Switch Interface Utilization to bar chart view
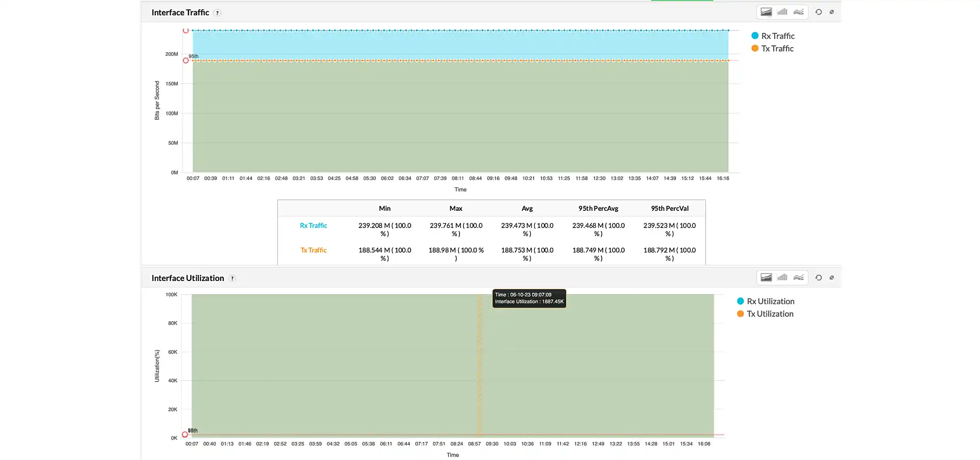 [782, 277]
